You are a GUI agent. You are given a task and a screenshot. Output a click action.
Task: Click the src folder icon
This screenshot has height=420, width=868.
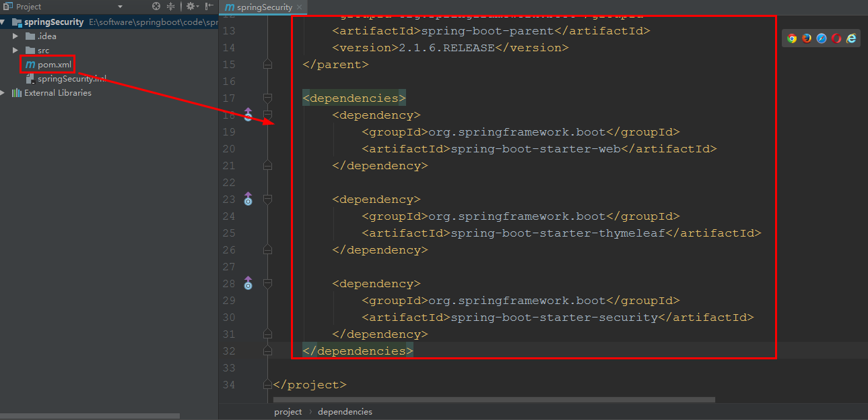[30, 51]
